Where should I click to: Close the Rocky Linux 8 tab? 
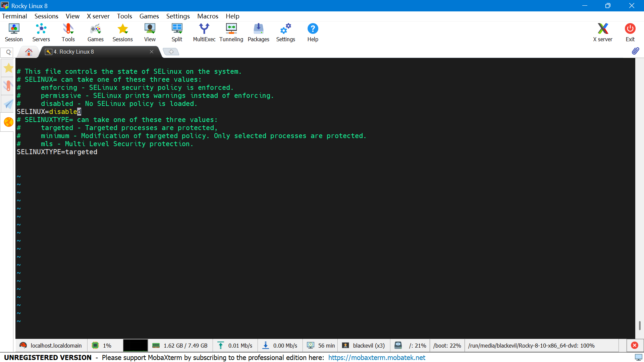coord(152,52)
